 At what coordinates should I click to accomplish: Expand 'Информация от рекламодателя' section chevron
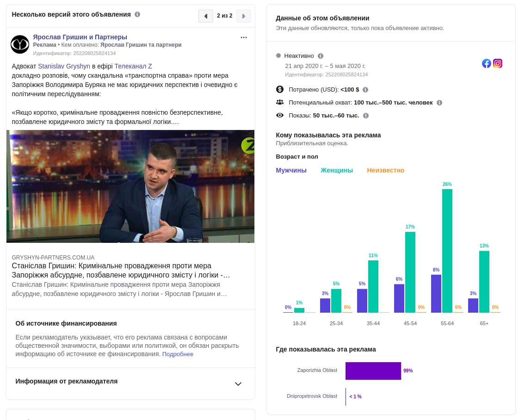(238, 384)
